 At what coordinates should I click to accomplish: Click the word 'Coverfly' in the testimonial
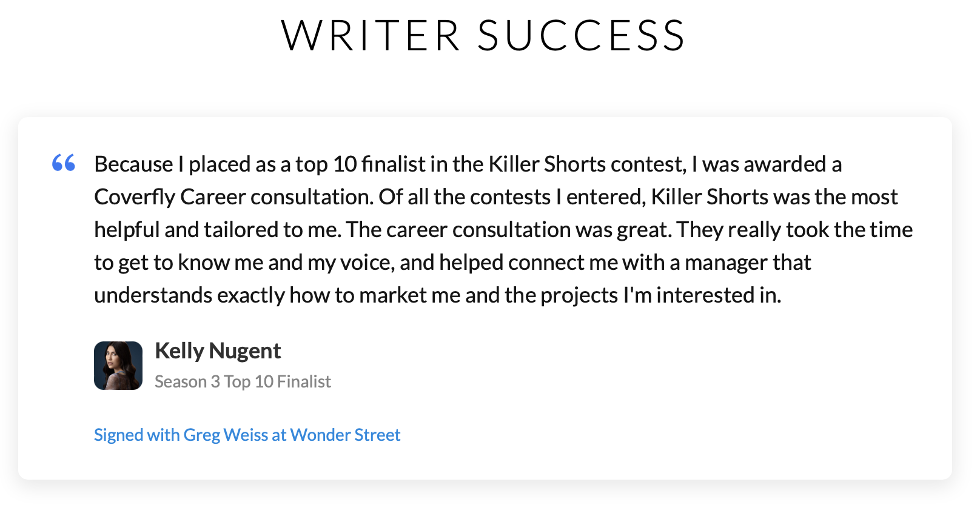coord(135,197)
